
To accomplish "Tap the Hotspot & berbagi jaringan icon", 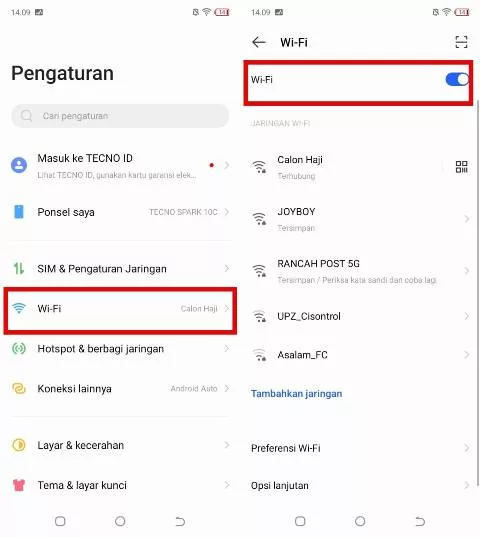I will pyautogui.click(x=19, y=349).
